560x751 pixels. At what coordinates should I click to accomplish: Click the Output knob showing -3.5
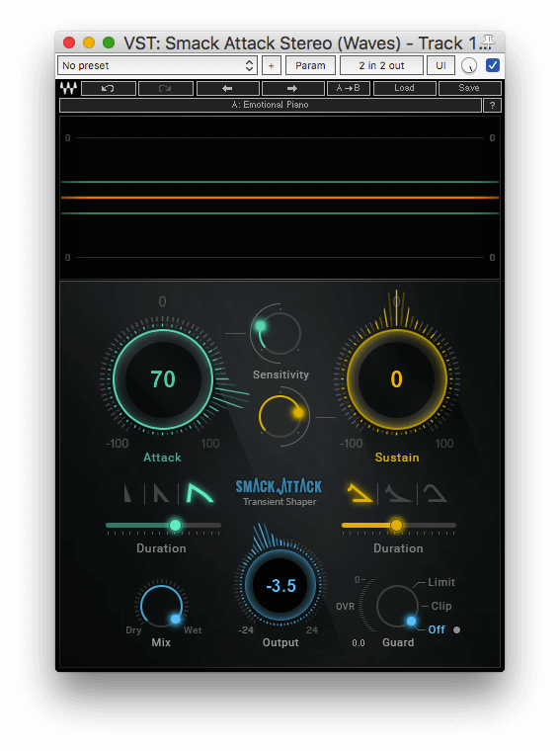pos(280,585)
